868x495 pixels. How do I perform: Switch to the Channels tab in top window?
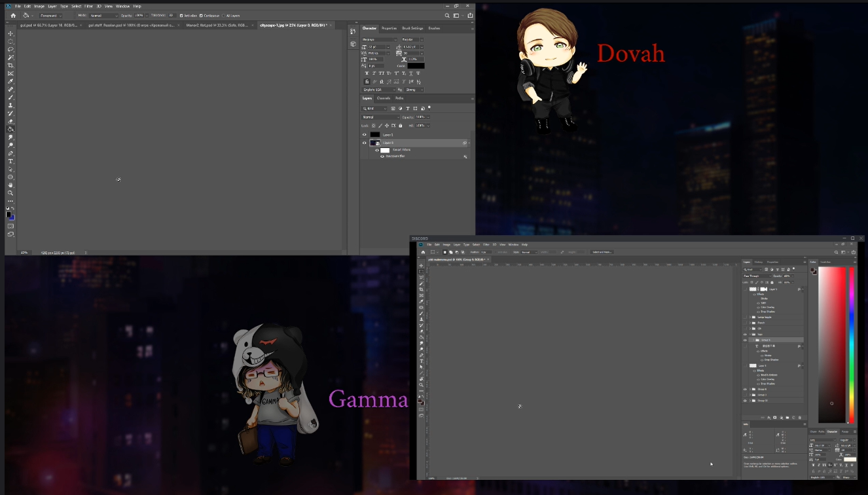coord(384,98)
